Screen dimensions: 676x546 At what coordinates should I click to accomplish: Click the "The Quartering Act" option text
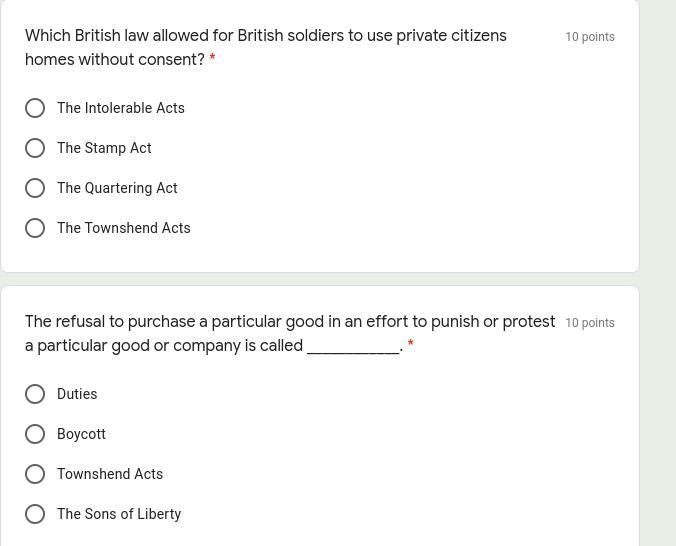[x=117, y=188]
